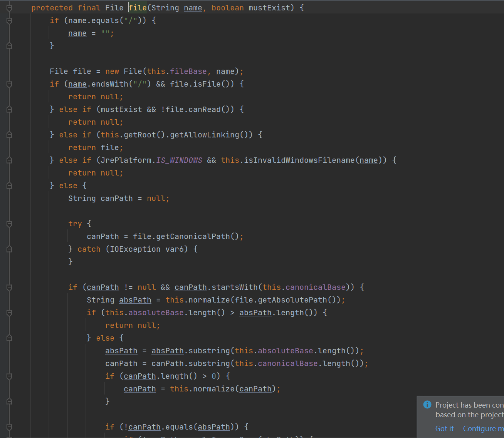The height and width of the screenshot is (438, 504).
Task: Collapse the file method declaration fold marker
Action: (x=9, y=8)
